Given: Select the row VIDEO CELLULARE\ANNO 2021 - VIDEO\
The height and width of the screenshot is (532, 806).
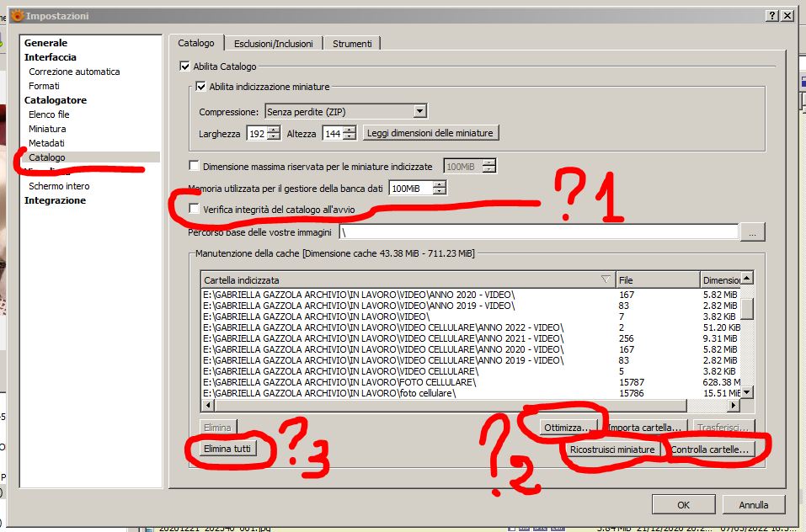Looking at the screenshot, I should point(471,338).
